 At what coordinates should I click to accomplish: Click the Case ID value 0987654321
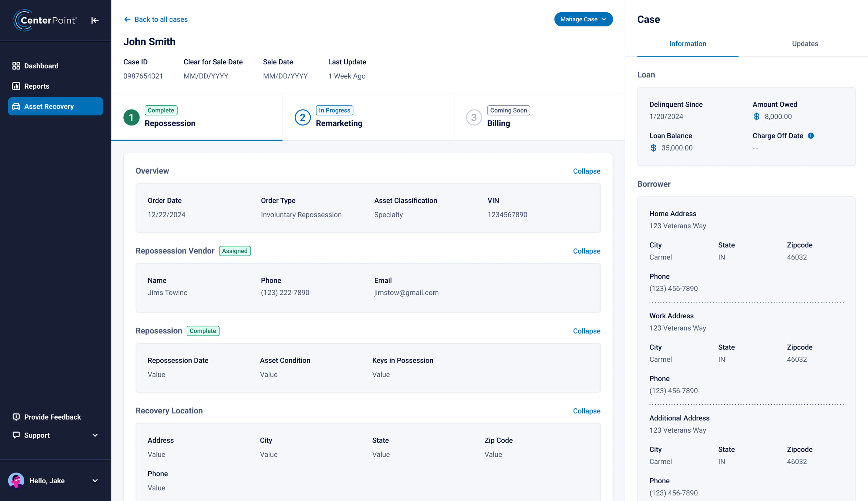[x=143, y=76]
